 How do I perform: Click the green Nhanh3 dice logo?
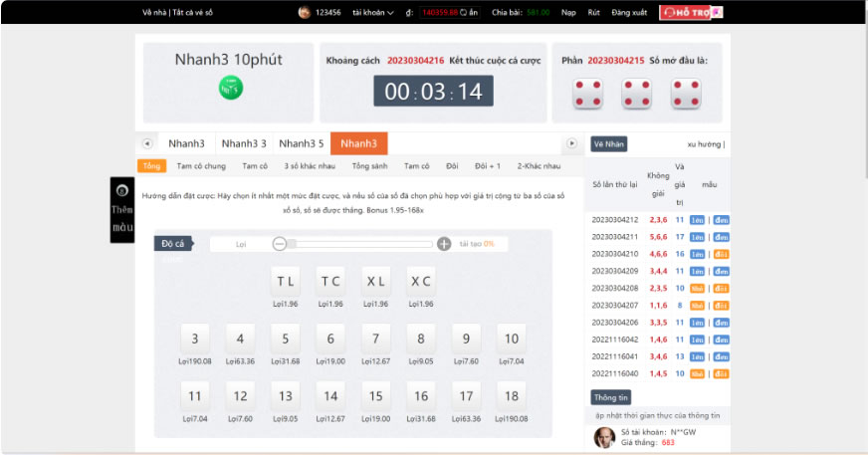(230, 88)
